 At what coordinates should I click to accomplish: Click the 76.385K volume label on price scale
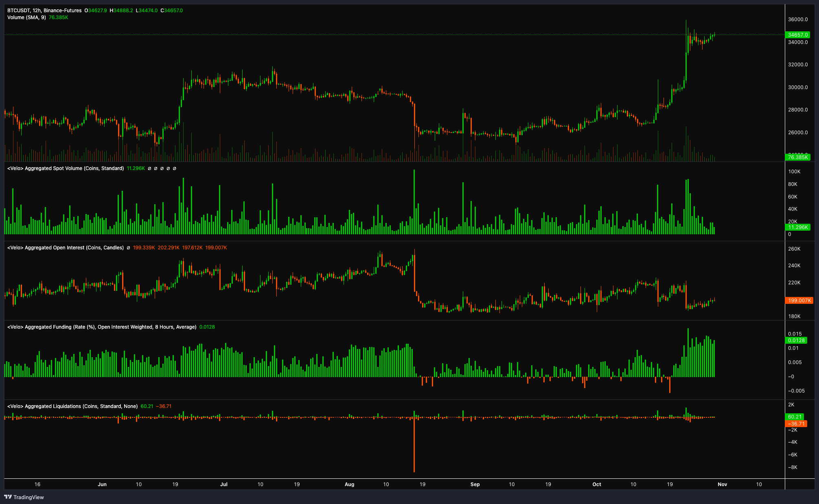(x=797, y=157)
